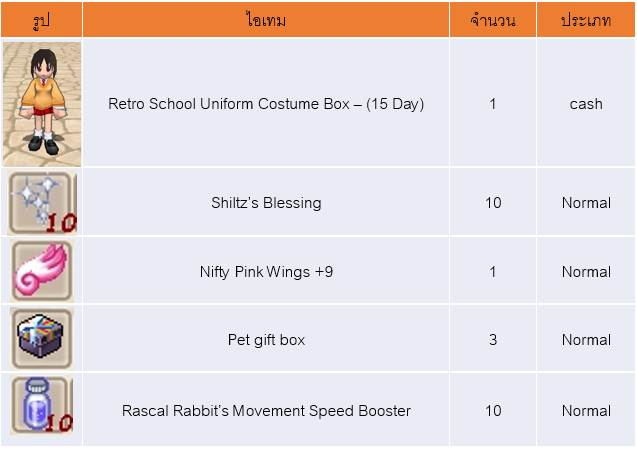Screen dimensions: 637x450
Task: Click quantity 3 in the Pet gift box row
Action: pyautogui.click(x=493, y=340)
